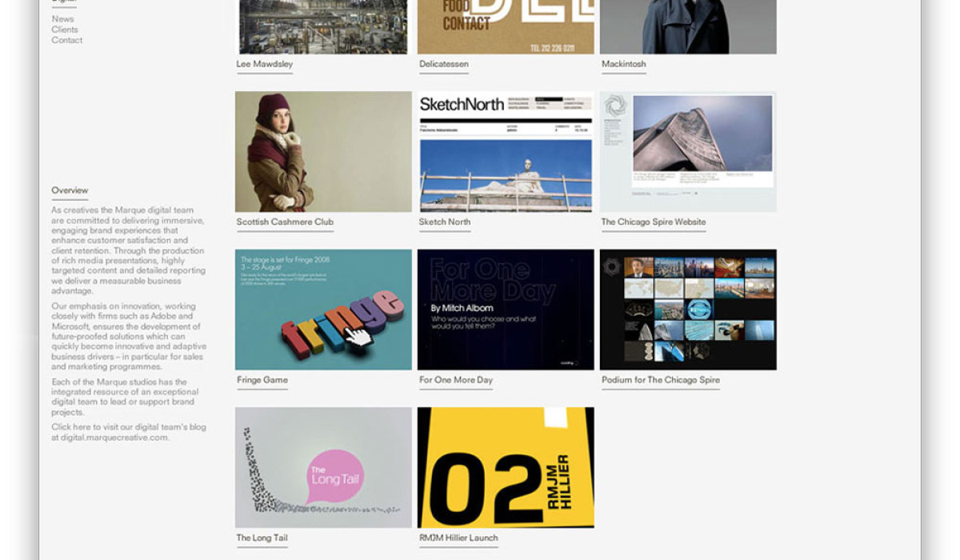
Task: Click the Overview heading in sidebar
Action: click(70, 190)
